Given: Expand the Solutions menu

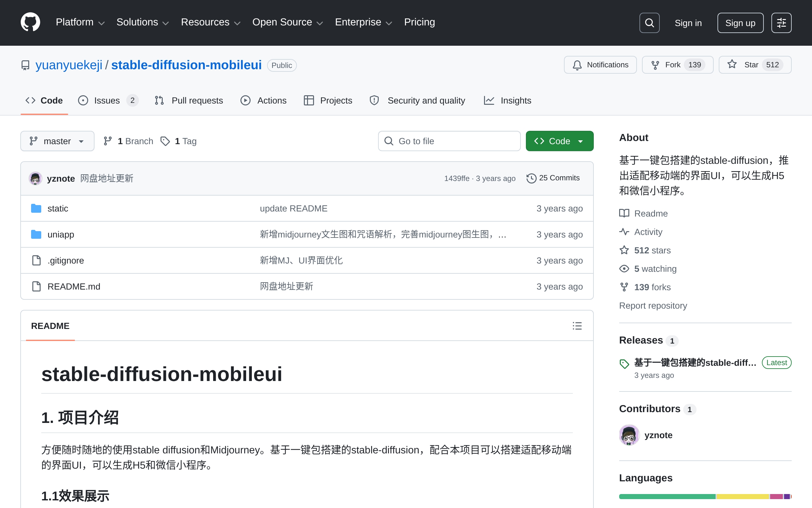Looking at the screenshot, I should point(142,22).
